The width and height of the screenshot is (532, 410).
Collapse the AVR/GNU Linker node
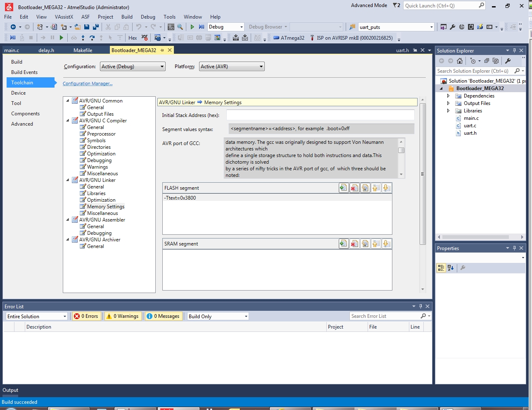click(68, 180)
